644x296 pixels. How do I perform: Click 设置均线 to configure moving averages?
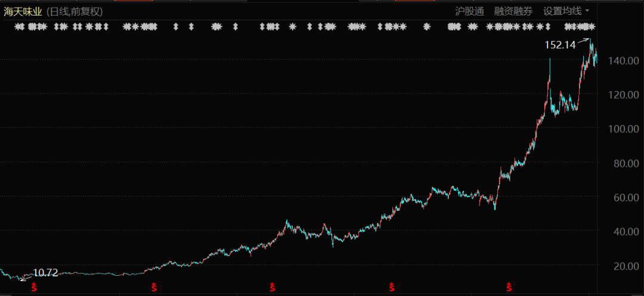[562, 11]
